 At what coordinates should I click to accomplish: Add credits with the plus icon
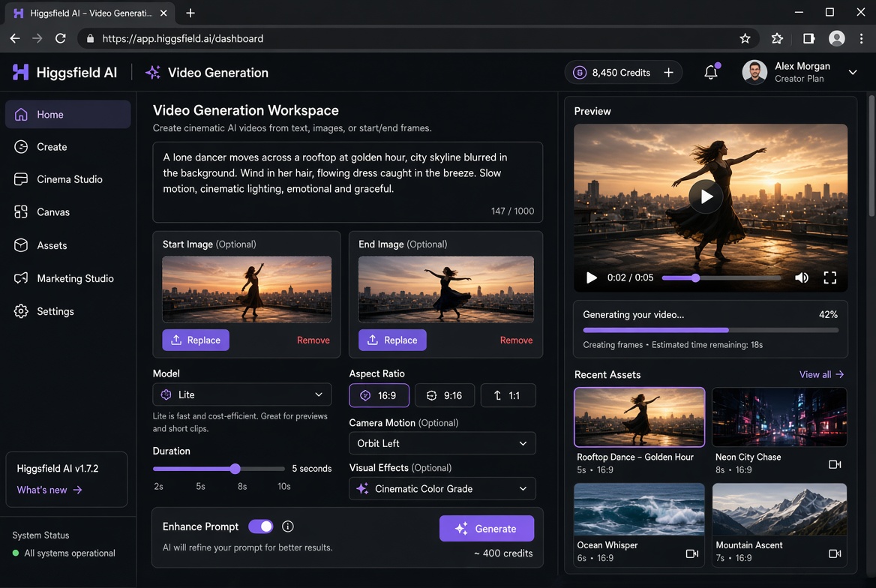[x=668, y=73]
